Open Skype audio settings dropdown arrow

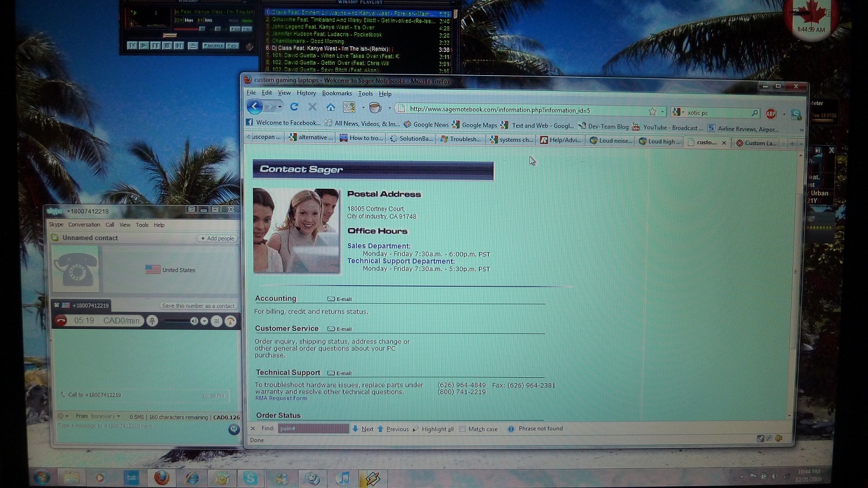204,321
